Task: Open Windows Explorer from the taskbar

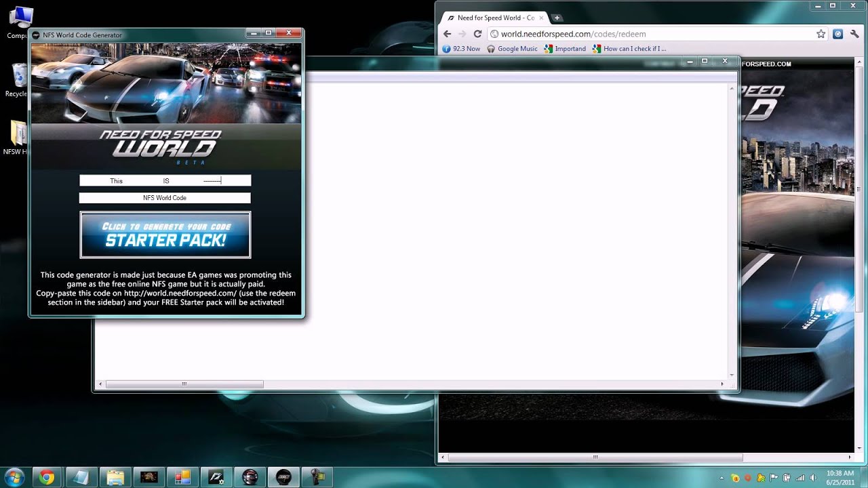Action: coord(115,477)
